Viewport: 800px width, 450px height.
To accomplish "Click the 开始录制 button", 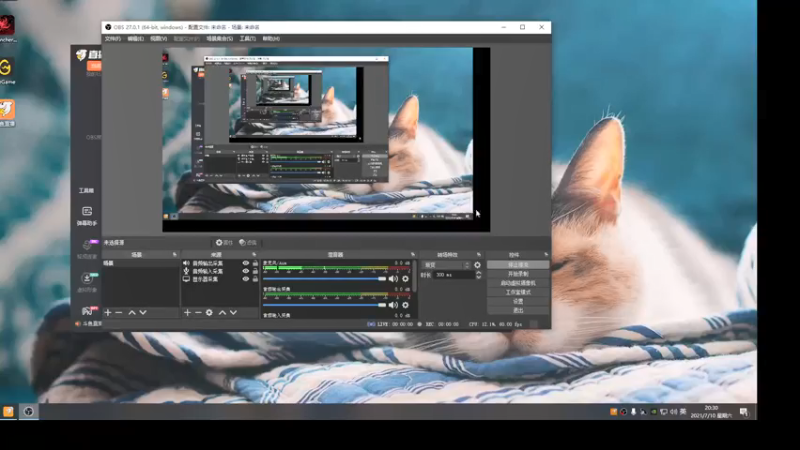I will (x=518, y=274).
